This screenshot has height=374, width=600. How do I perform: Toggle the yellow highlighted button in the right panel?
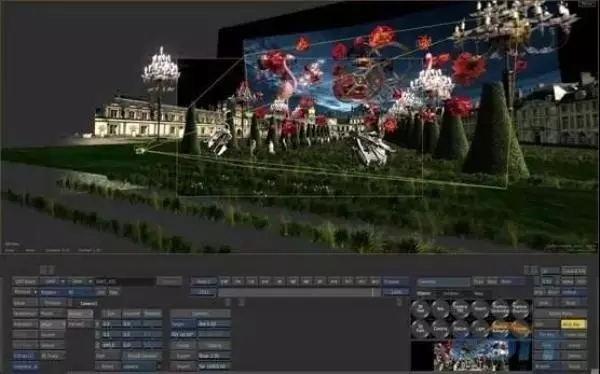coord(573,324)
